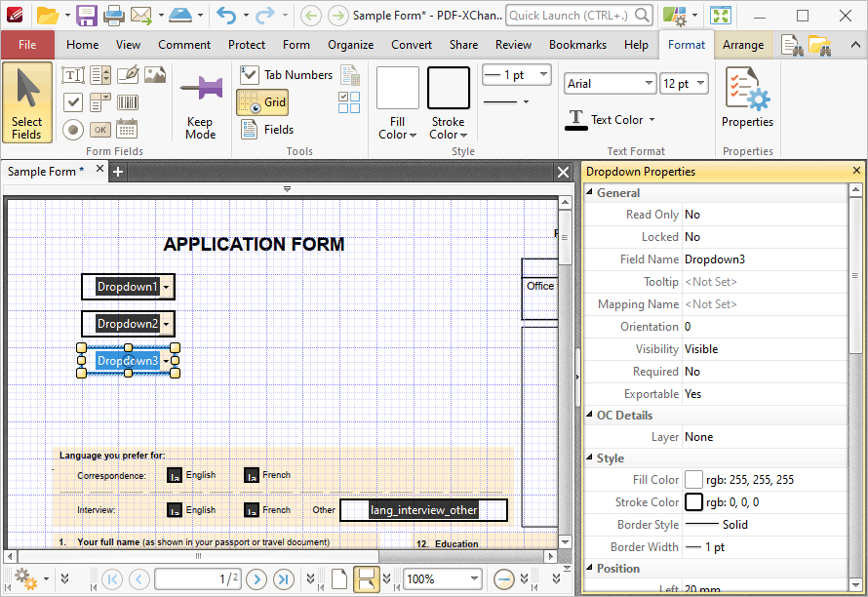Select the Radio Button field tool icon
This screenshot has height=597, width=868.
73,130
